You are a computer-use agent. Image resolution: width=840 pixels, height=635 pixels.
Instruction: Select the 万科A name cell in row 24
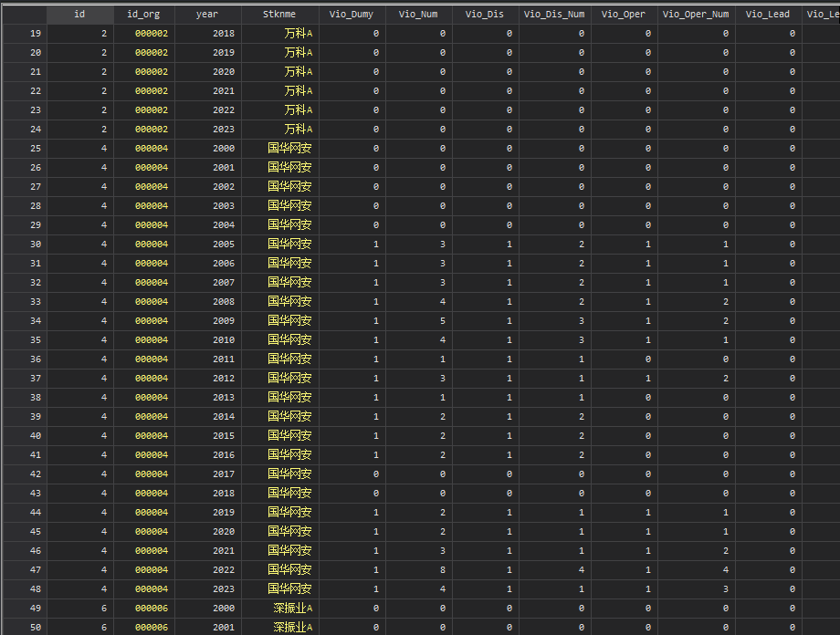coord(298,130)
